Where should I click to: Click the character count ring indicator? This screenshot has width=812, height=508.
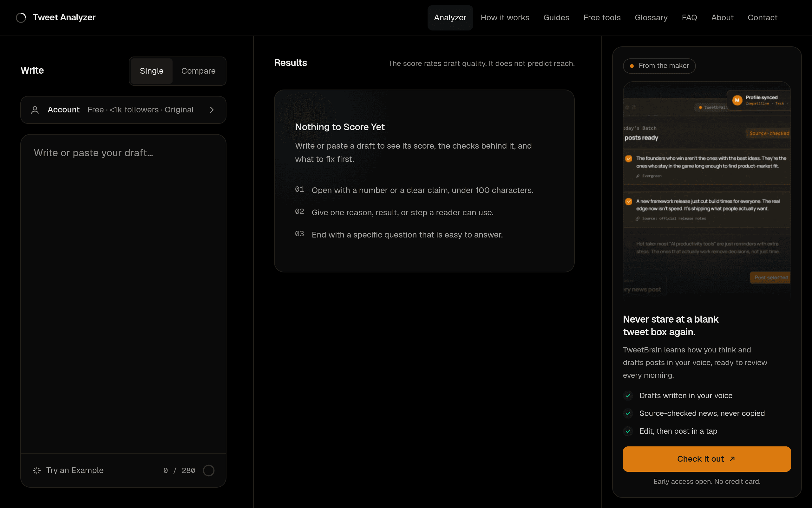pyautogui.click(x=209, y=470)
